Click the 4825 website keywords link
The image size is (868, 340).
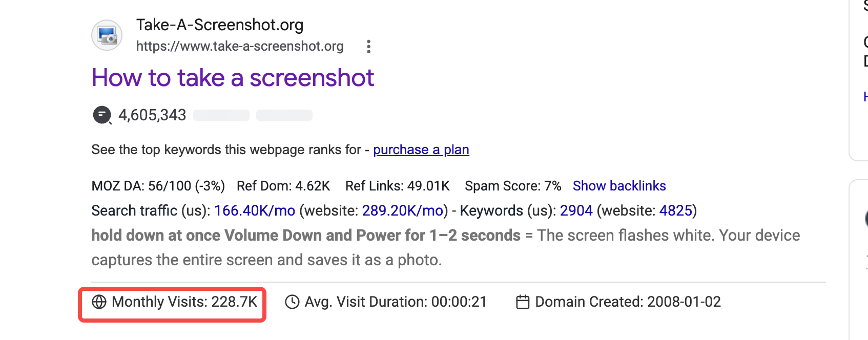click(676, 210)
